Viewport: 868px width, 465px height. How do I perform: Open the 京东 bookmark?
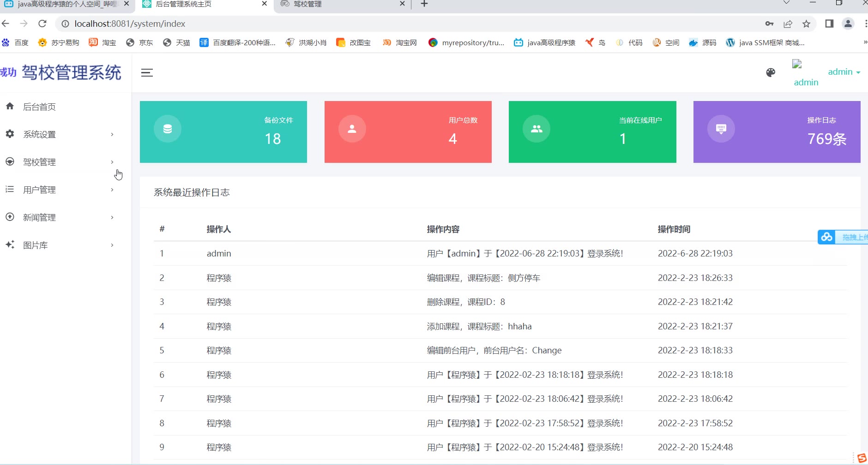pyautogui.click(x=139, y=42)
